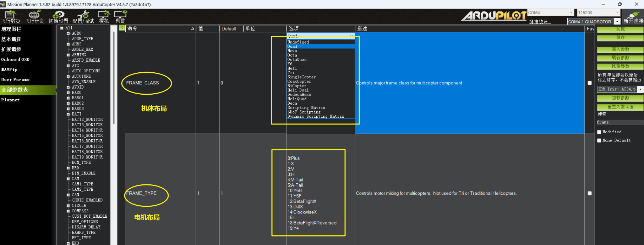Screen dimensions: 644x245
Task: Click the 写入参数 write parameters button
Action: [620, 50]
